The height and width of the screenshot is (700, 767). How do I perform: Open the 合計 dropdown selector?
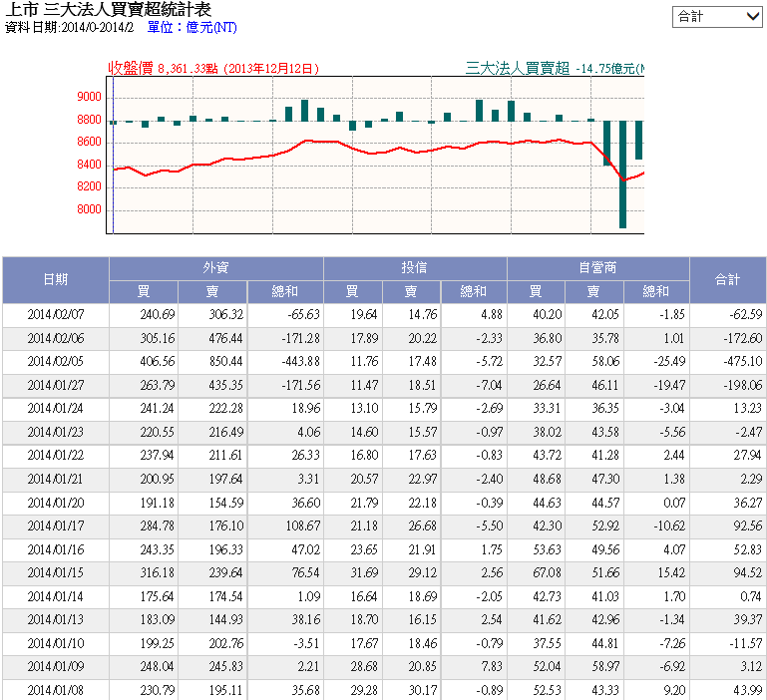pyautogui.click(x=717, y=17)
